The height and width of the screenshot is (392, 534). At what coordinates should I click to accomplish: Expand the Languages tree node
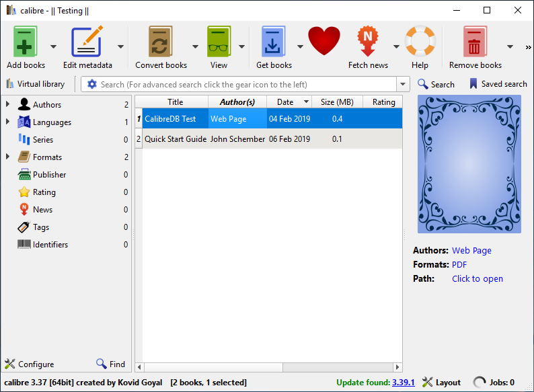8,122
